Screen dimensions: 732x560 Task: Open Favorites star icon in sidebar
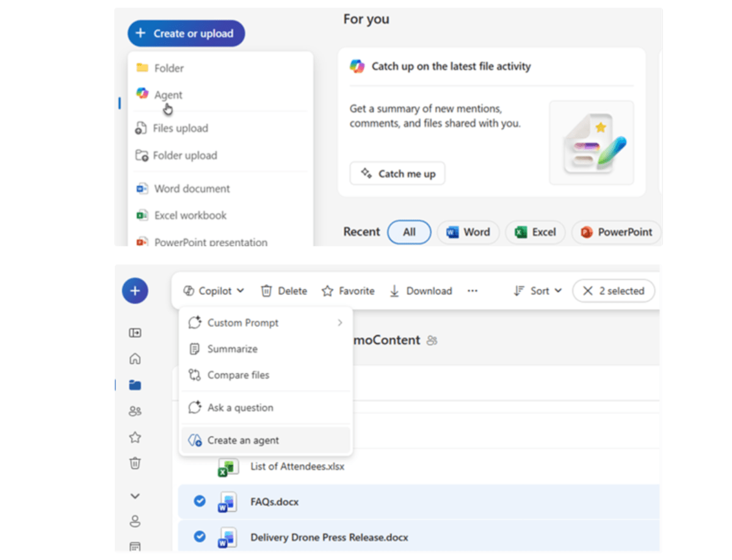(x=135, y=437)
